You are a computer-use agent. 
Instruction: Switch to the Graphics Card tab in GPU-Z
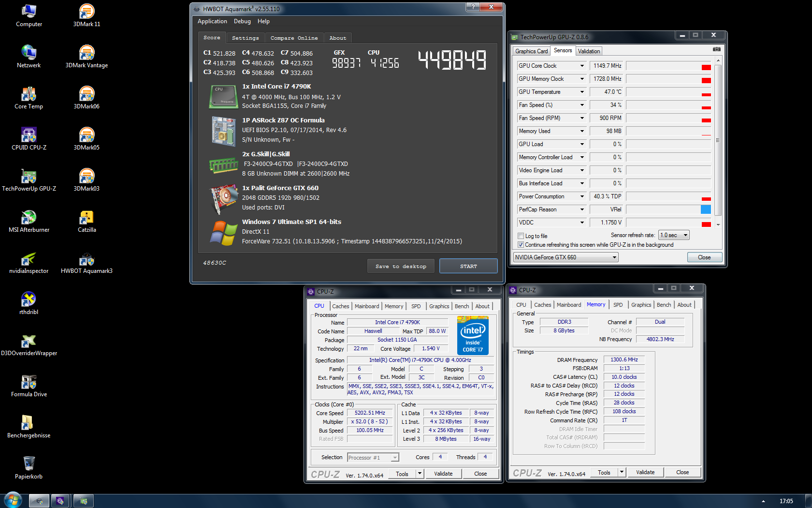pos(531,51)
